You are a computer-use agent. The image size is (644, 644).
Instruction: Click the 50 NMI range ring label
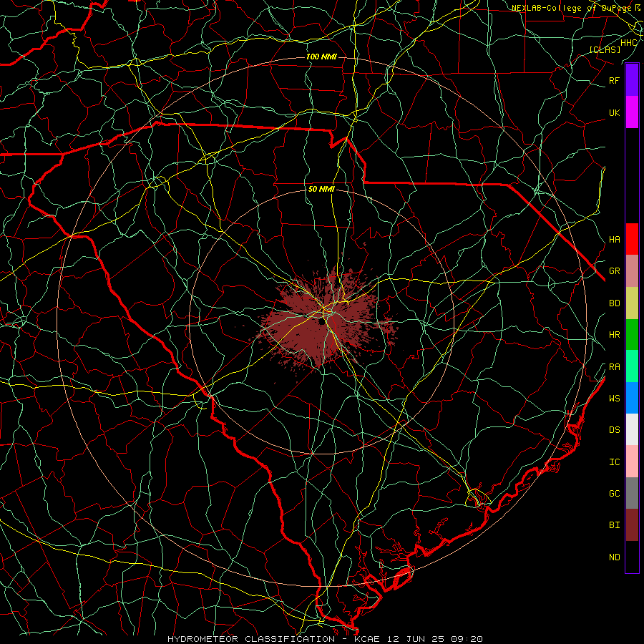[321, 190]
